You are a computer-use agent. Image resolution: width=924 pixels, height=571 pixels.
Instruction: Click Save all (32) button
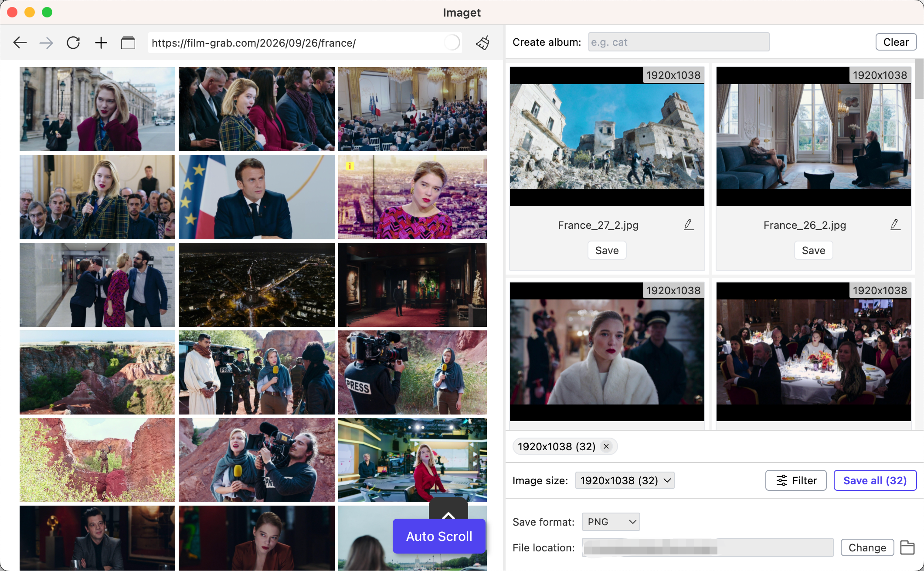click(x=875, y=480)
